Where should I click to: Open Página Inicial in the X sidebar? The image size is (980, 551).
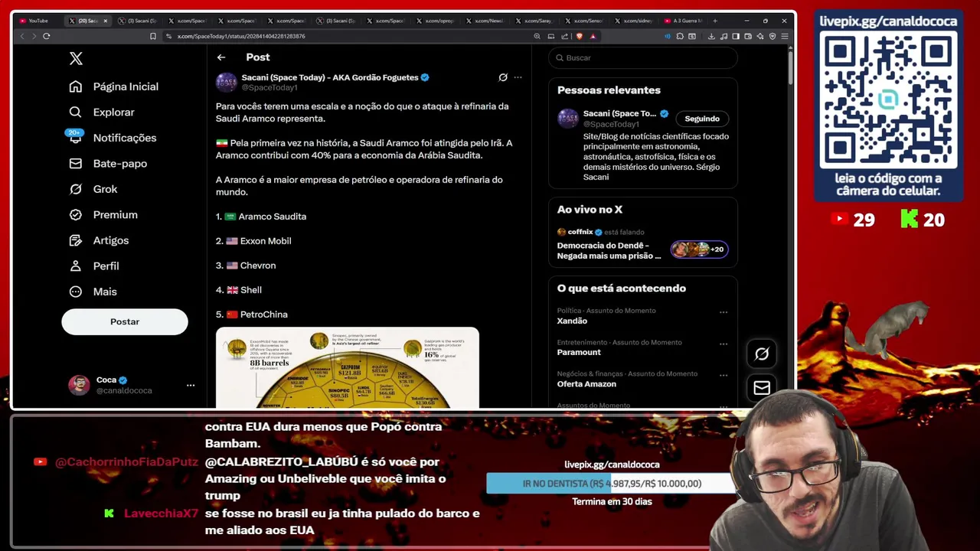(113, 86)
